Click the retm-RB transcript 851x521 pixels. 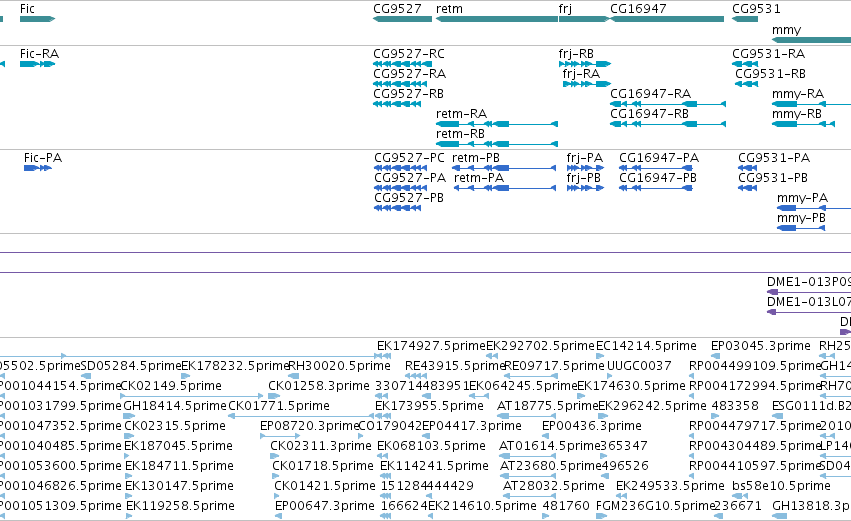(497, 144)
